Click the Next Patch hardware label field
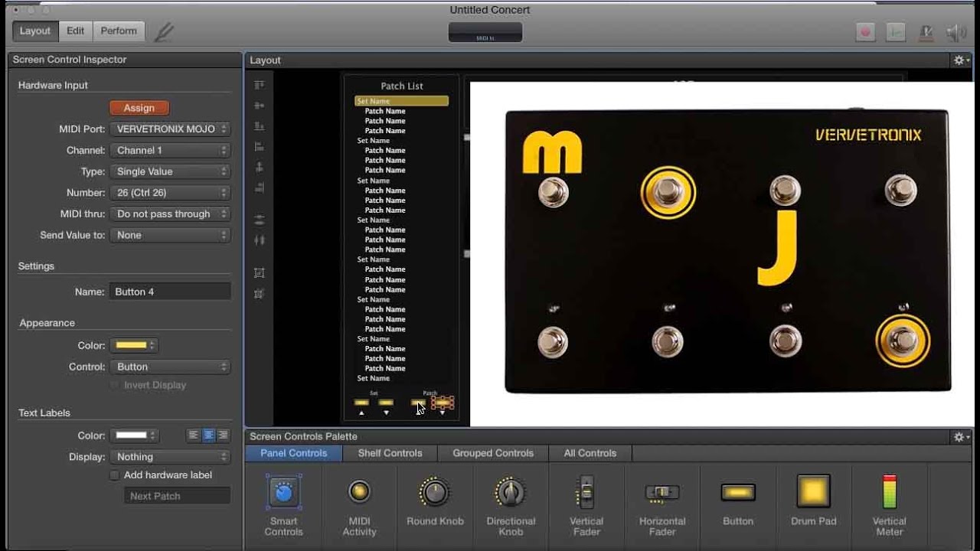This screenshot has height=551, width=980. click(177, 496)
